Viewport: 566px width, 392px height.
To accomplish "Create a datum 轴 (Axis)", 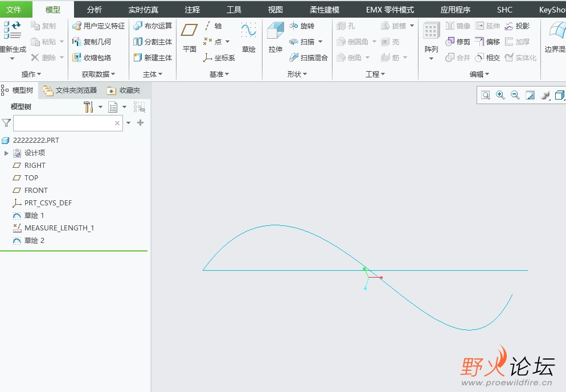I will (212, 26).
